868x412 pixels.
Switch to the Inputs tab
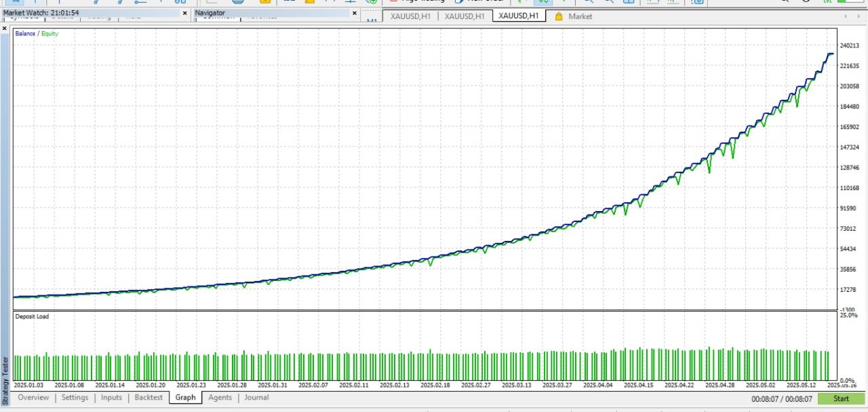click(x=111, y=398)
